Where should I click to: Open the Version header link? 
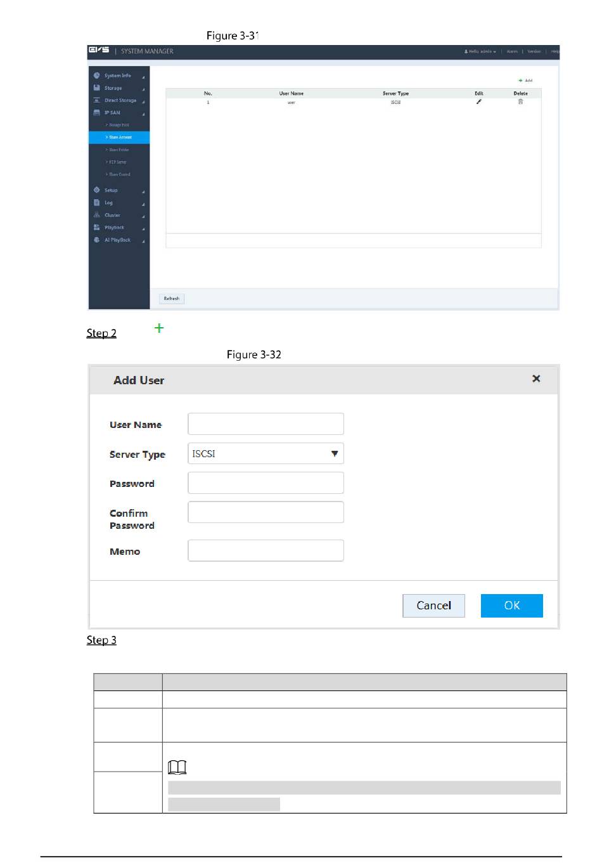pos(534,51)
